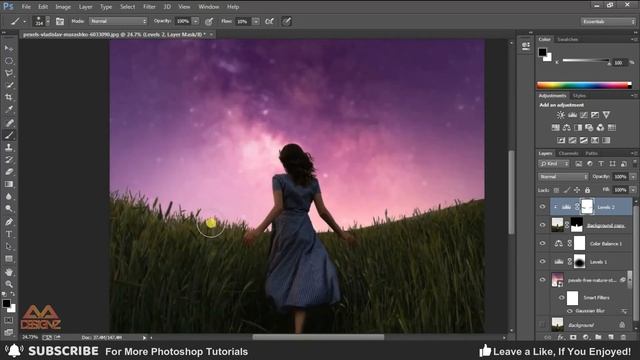Select the Brush tool in the toolbox

click(x=9, y=135)
